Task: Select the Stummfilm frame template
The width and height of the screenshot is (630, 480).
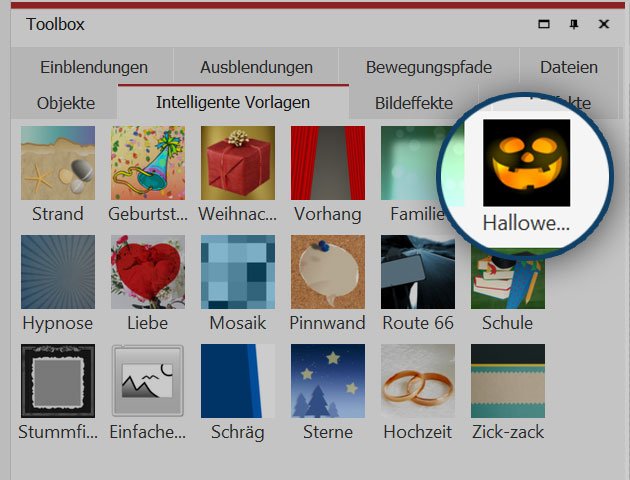Action: [x=58, y=381]
